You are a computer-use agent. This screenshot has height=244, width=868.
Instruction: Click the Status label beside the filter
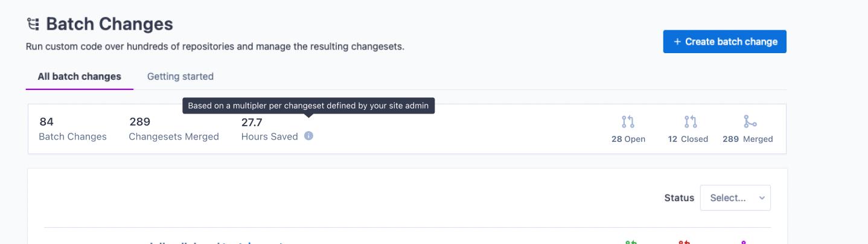coord(679,197)
